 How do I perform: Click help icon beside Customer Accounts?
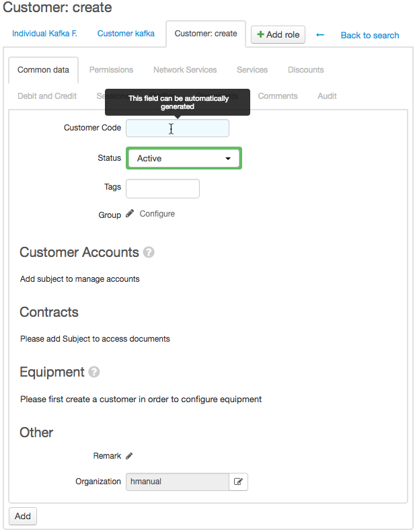149,252
